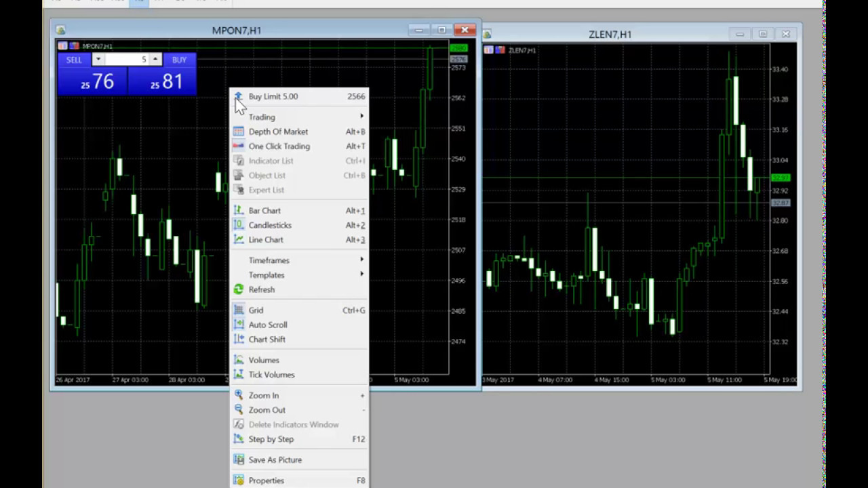
Task: Click the green Refresh icon
Action: [238, 289]
